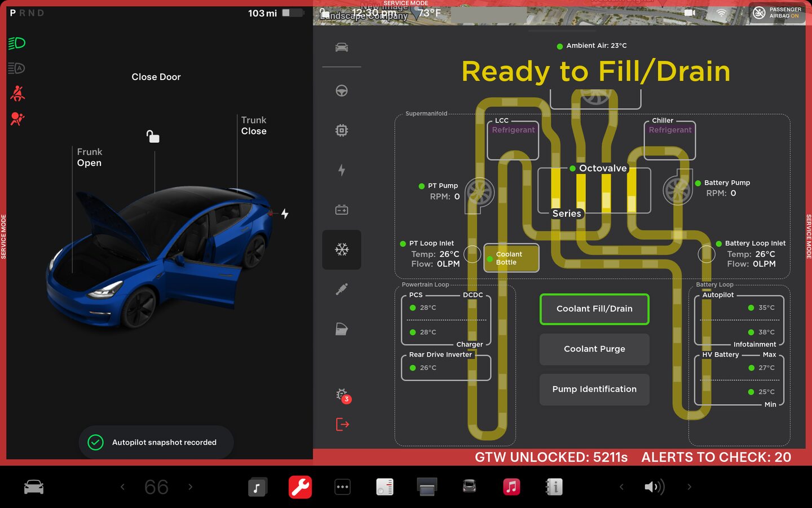Open the sidebar high voltage lightning bolt panel
This screenshot has height=508, width=812.
tap(341, 170)
